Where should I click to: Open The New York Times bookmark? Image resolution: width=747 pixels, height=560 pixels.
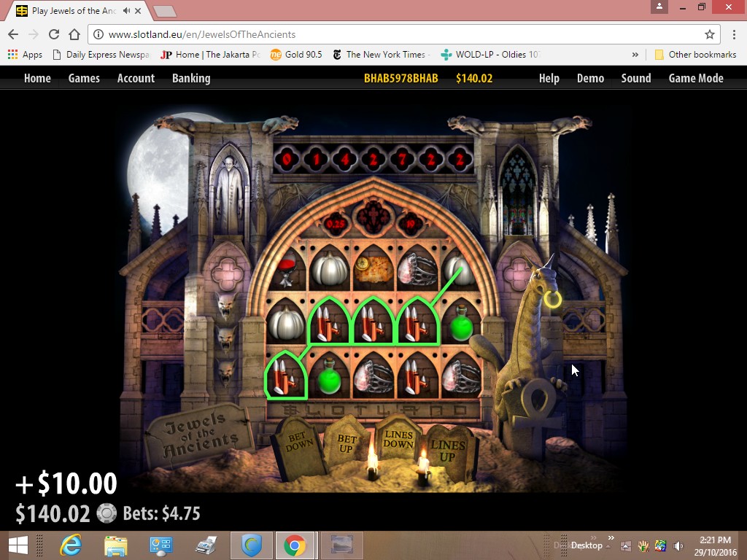pyautogui.click(x=382, y=54)
